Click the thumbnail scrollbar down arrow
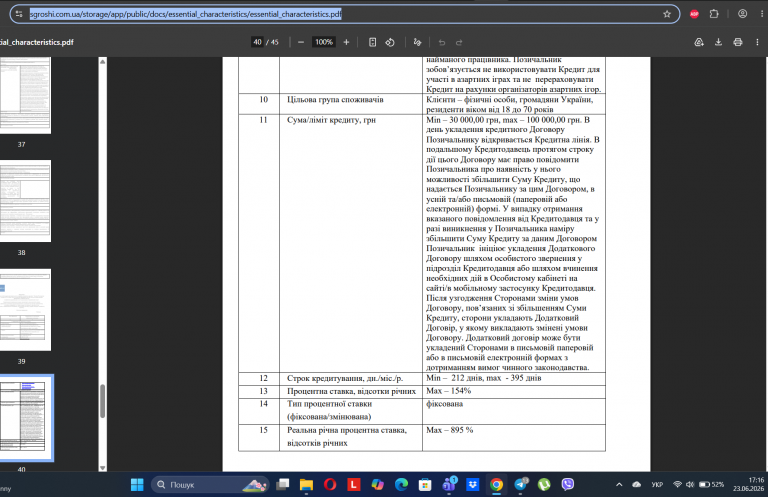This screenshot has width=768, height=497. coord(102,468)
